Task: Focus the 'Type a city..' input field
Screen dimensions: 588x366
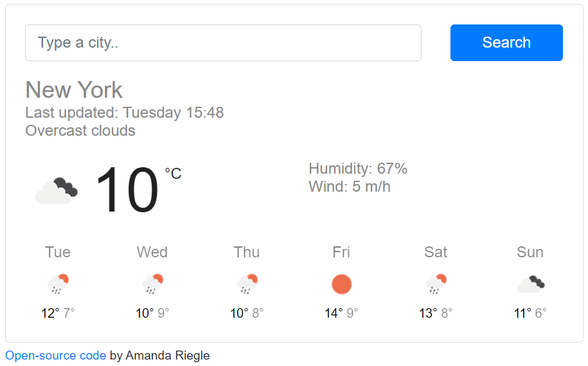Action: (223, 43)
